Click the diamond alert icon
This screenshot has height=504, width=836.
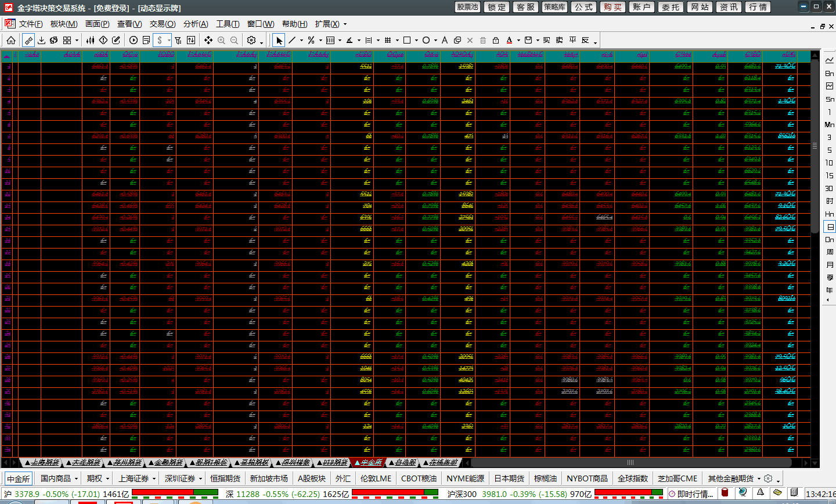[103, 40]
